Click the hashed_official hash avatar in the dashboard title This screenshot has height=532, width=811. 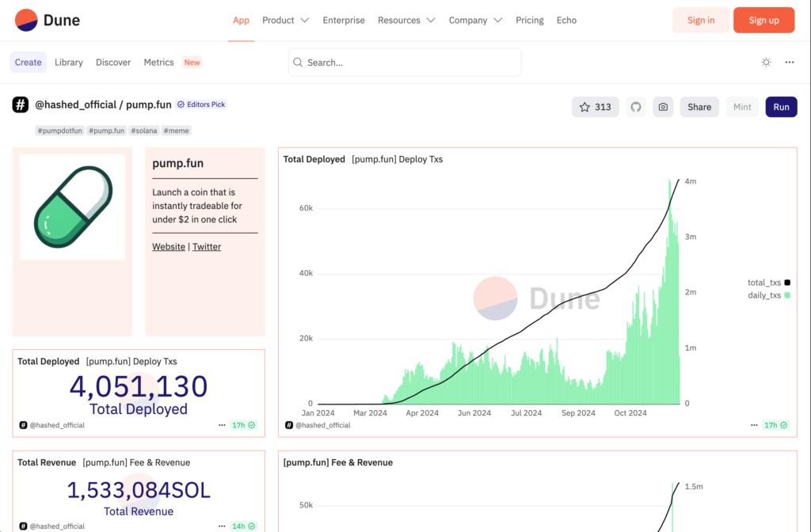point(20,104)
